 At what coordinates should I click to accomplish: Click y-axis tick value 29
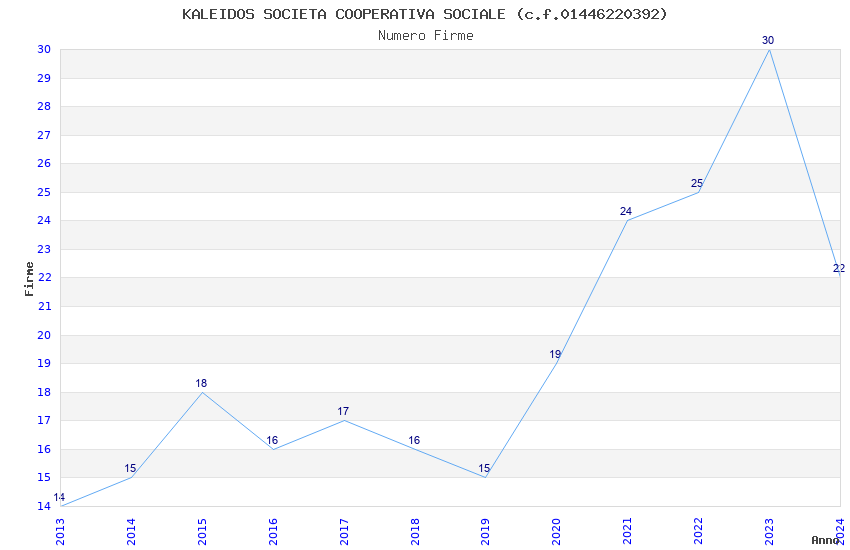point(44,78)
